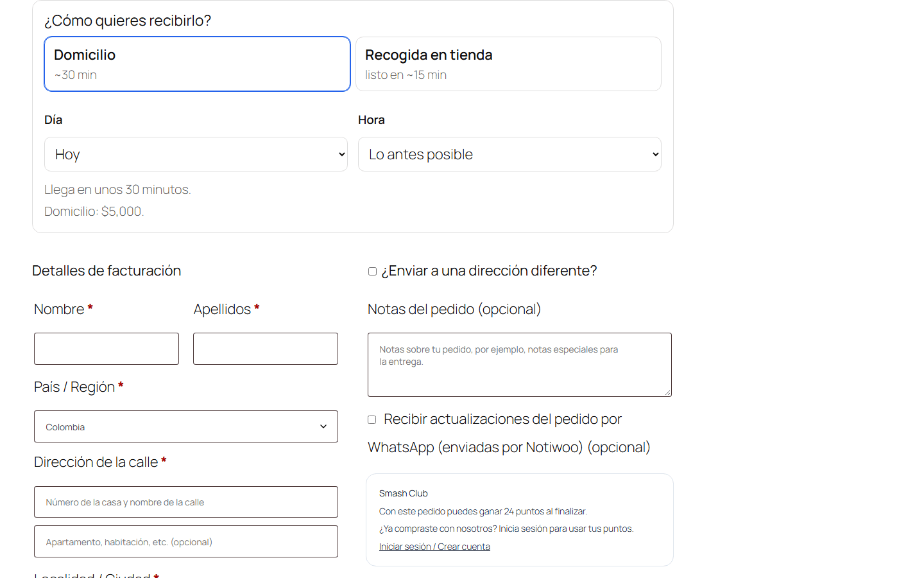Select the Domicilio delivery option

tap(197, 64)
